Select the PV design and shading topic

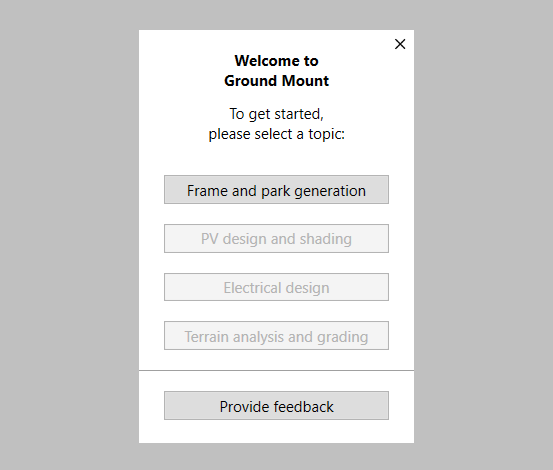276,238
